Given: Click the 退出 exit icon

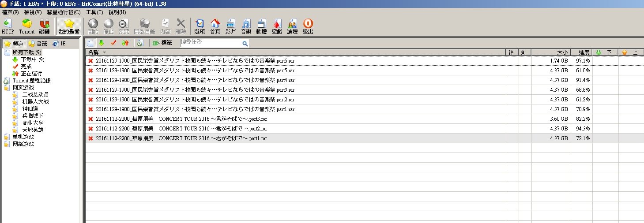Looking at the screenshot, I should tap(308, 26).
